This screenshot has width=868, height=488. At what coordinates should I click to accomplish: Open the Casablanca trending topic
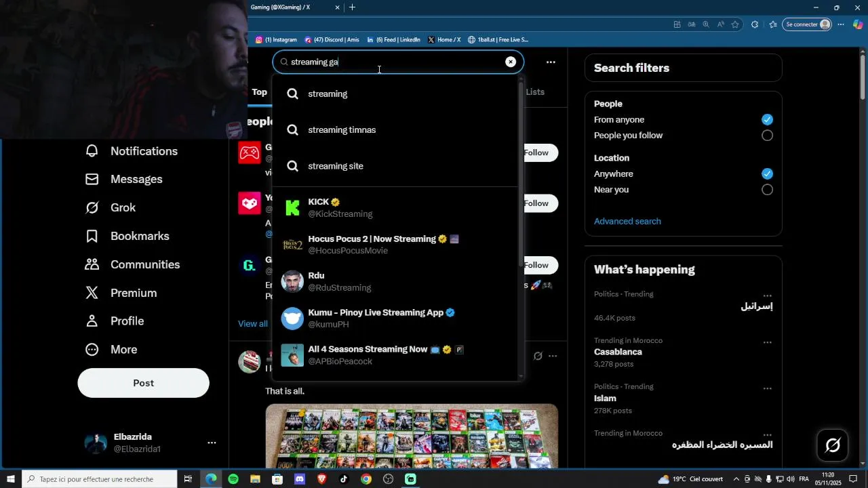pos(618,352)
